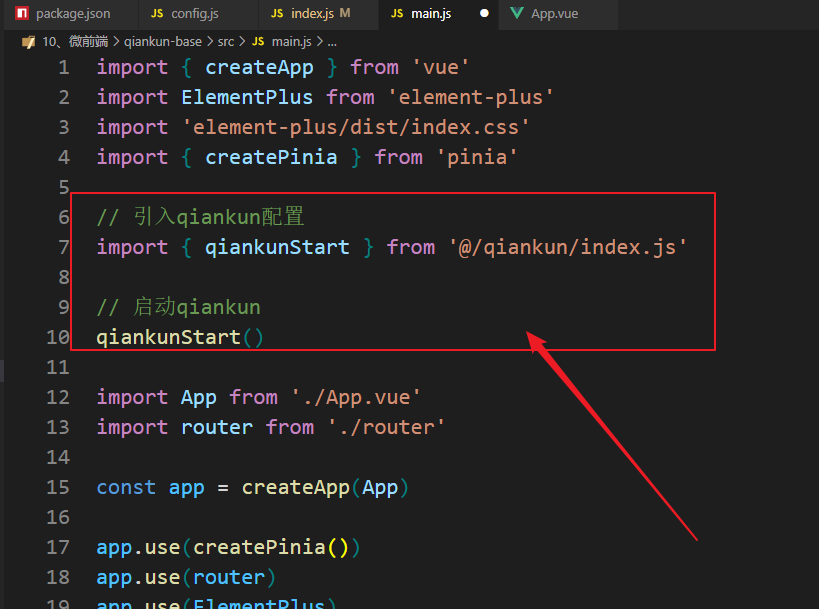The image size is (819, 609).
Task: Click the Vue logo icon on App.vue tab
Action: pyautogui.click(x=516, y=14)
